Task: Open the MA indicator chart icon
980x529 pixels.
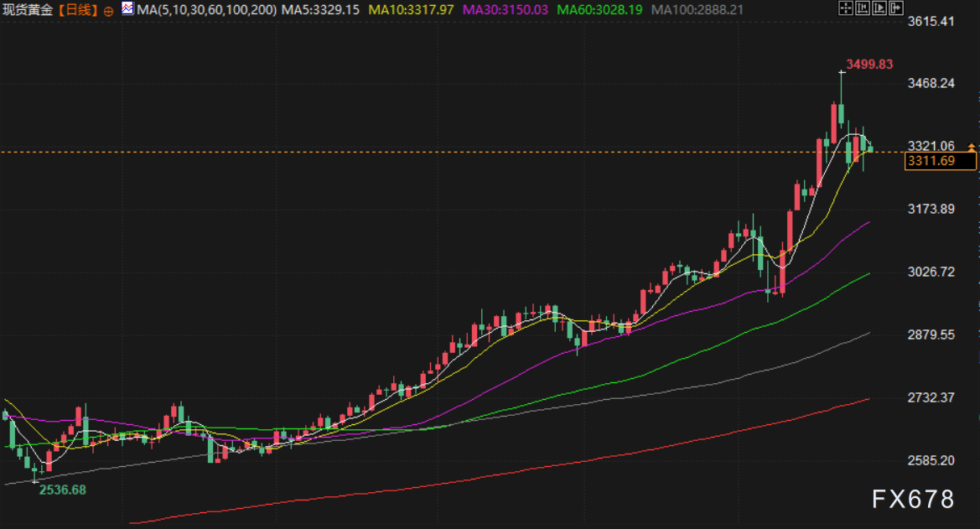Action: pyautogui.click(x=127, y=10)
